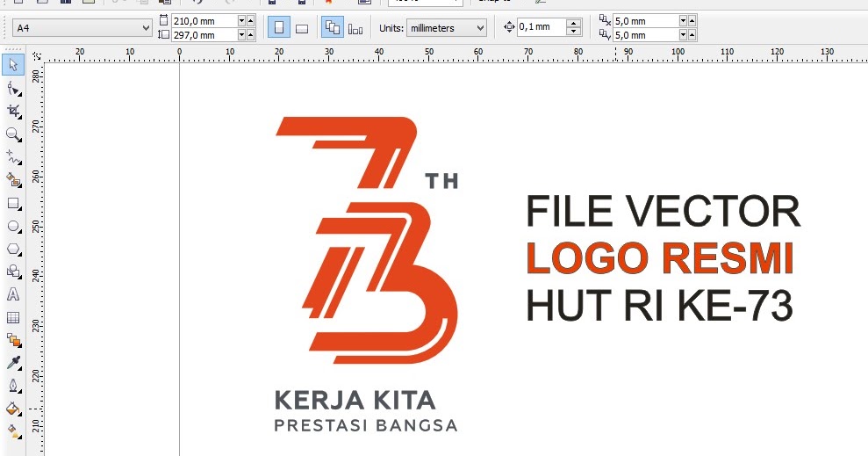Click the page width 210,0 mm field
868x456 pixels.
[204, 21]
